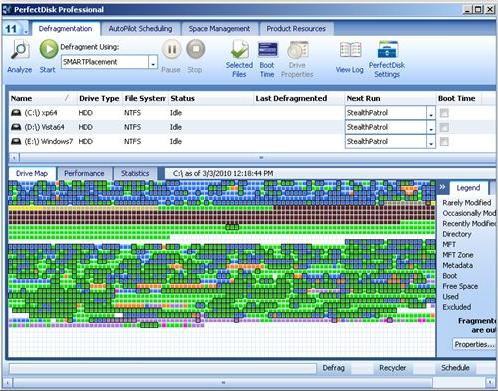Click the drive icon for D:\ Vista64

pyautogui.click(x=16, y=127)
